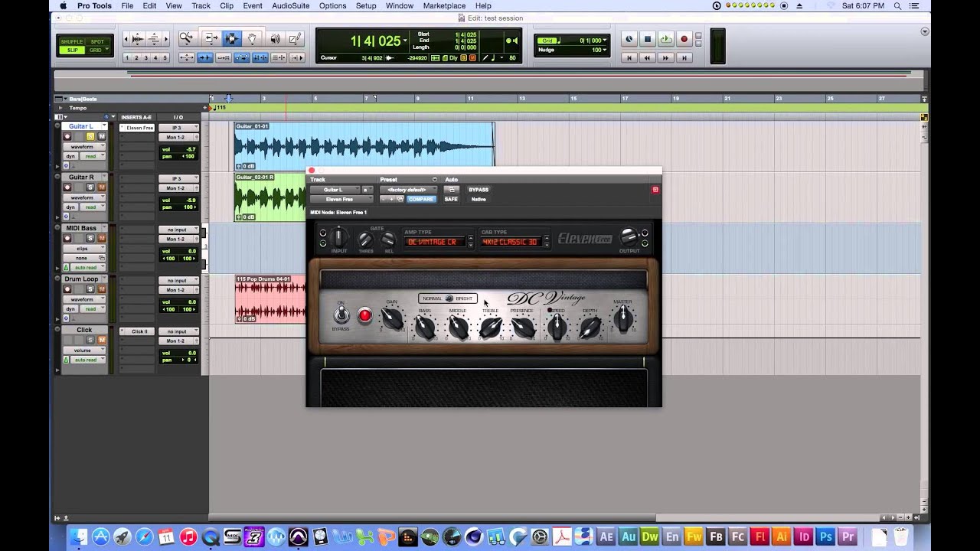This screenshot has width=980, height=551.
Task: Click zoom preset 5 button
Action: [x=164, y=57]
